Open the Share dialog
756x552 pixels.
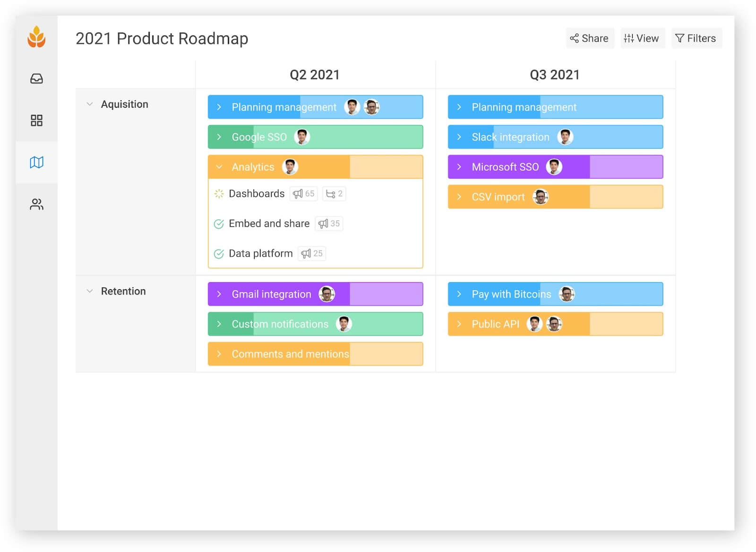590,38
